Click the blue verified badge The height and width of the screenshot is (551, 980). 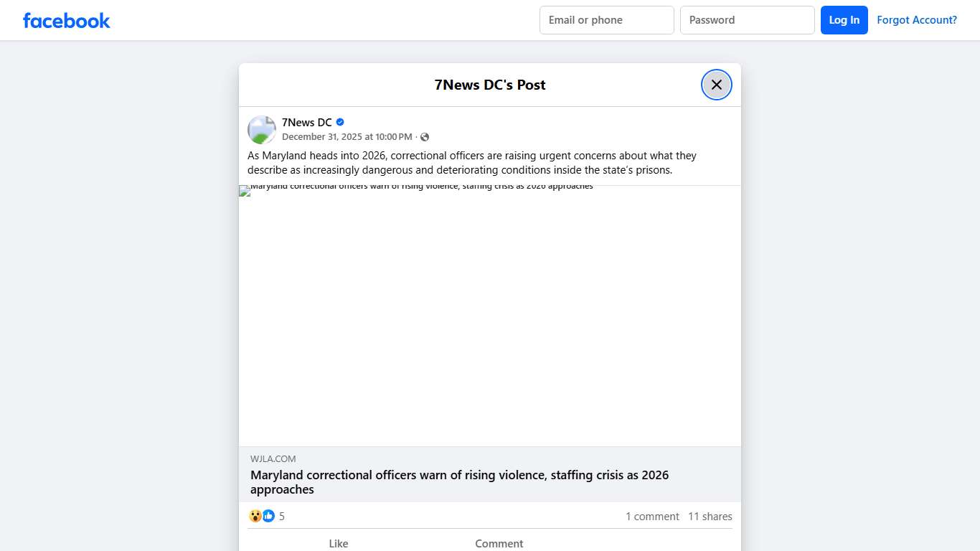(340, 123)
